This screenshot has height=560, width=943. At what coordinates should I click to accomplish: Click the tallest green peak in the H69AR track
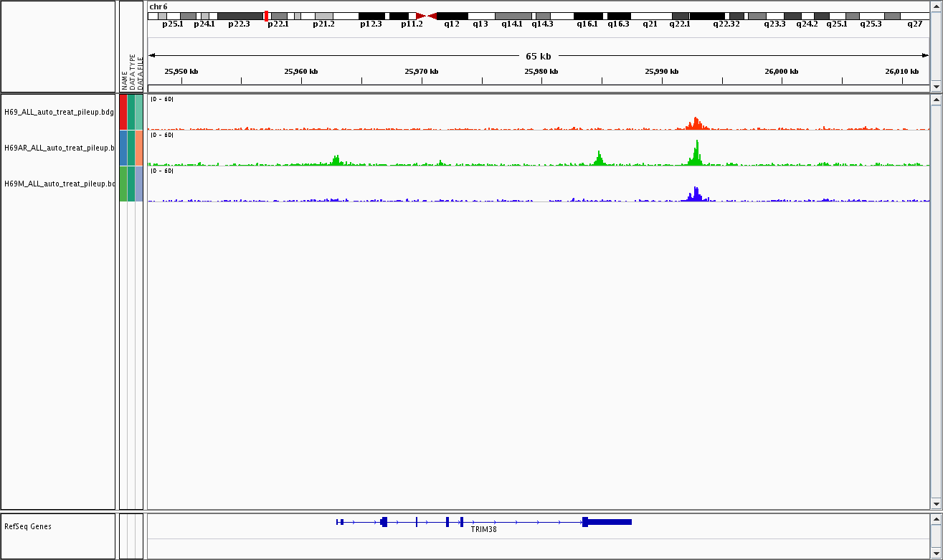(x=696, y=152)
